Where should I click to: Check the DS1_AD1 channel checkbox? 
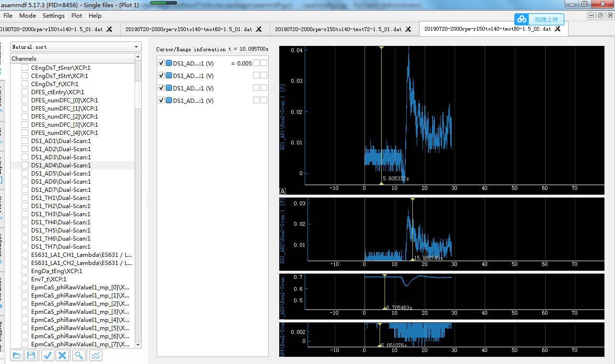click(x=24, y=141)
